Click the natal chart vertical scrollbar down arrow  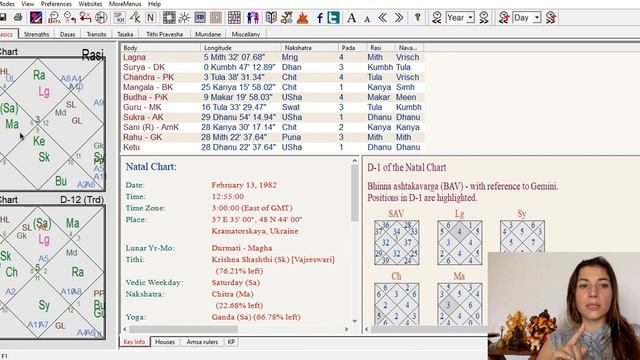pos(354,321)
